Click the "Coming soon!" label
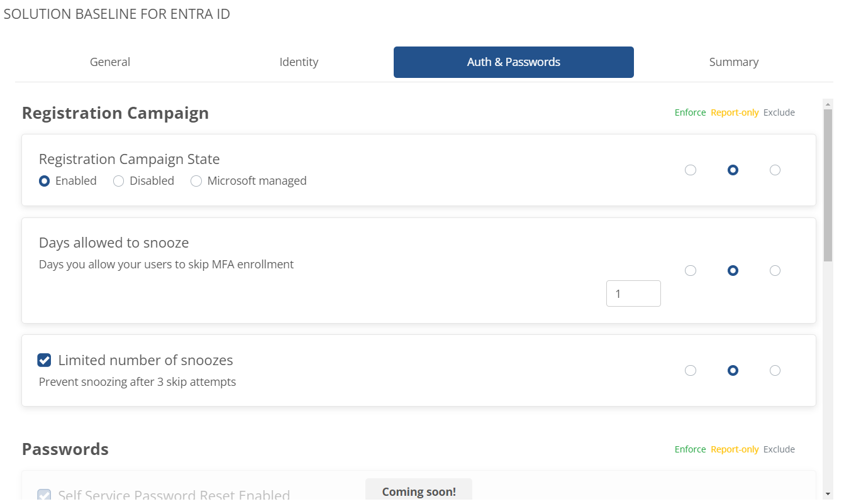The image size is (844, 504). (419, 491)
